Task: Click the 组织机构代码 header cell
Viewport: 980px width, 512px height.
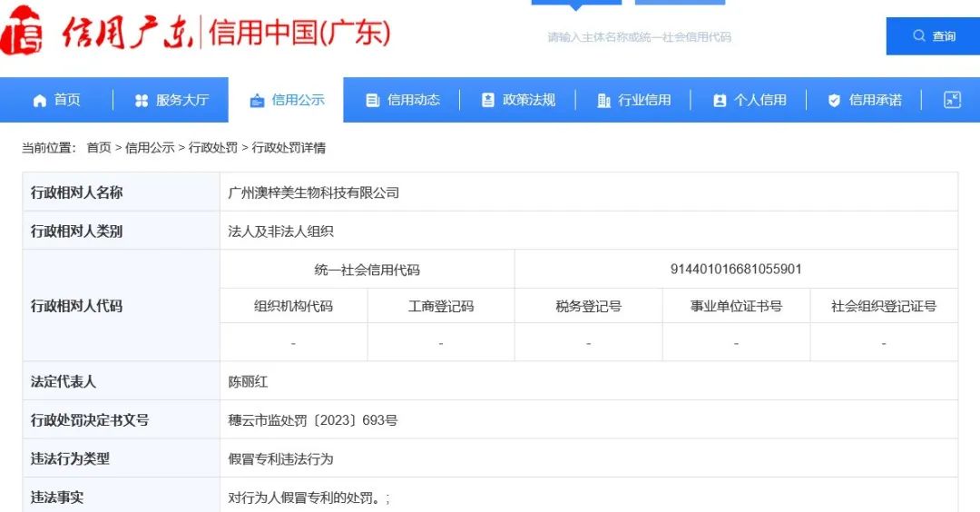Action: click(293, 306)
